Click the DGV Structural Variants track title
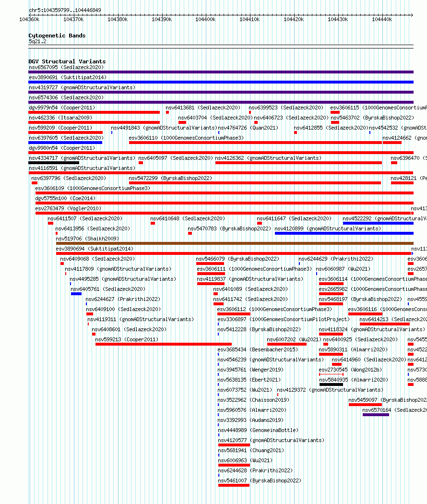427x504 pixels. click(x=67, y=61)
